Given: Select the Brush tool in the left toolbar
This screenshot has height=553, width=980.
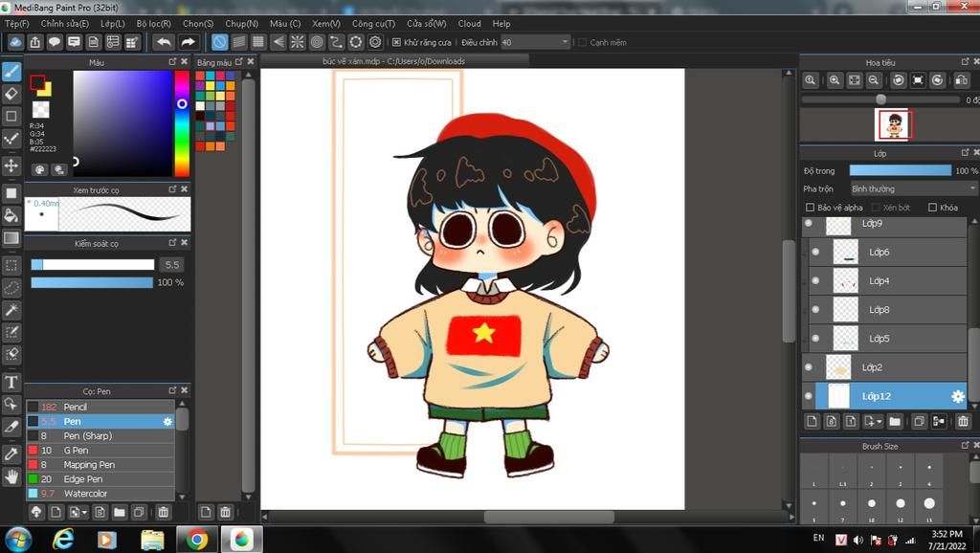Looking at the screenshot, I should tap(11, 71).
